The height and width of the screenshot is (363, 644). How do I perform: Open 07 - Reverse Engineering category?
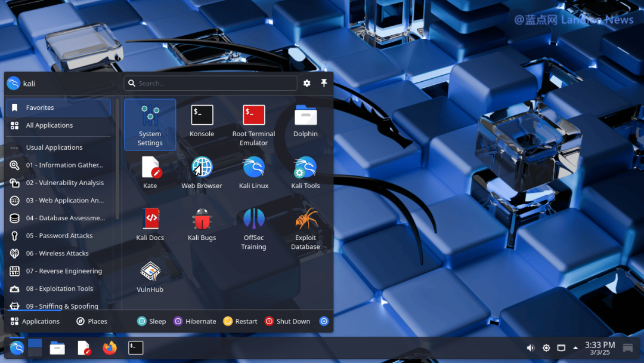pos(58,271)
